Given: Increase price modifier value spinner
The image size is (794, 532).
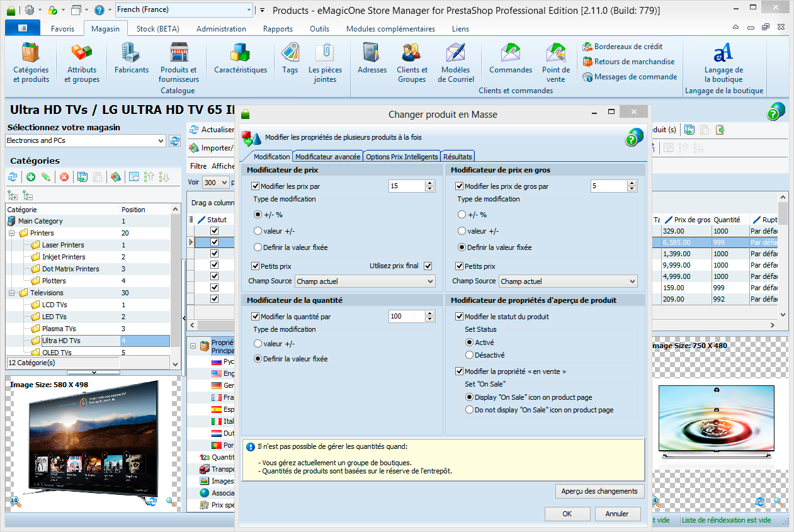Looking at the screenshot, I should (x=430, y=183).
